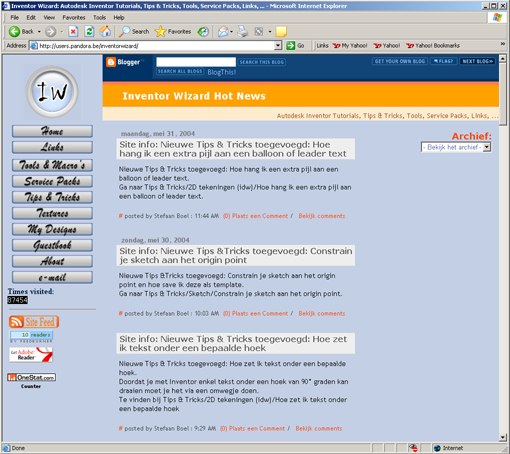Click the e-mail navigation button
This screenshot has height=454, width=510.
pyautogui.click(x=52, y=277)
